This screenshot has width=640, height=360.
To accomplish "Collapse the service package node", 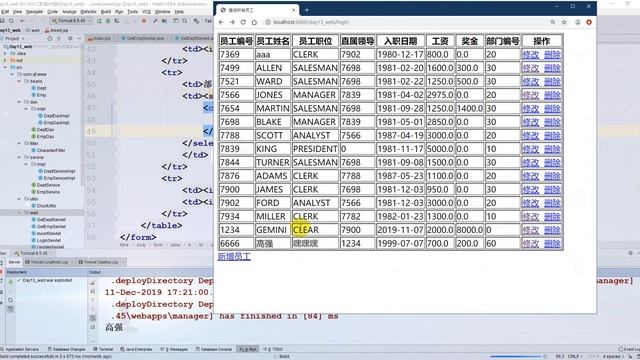I will pyautogui.click(x=19, y=157).
